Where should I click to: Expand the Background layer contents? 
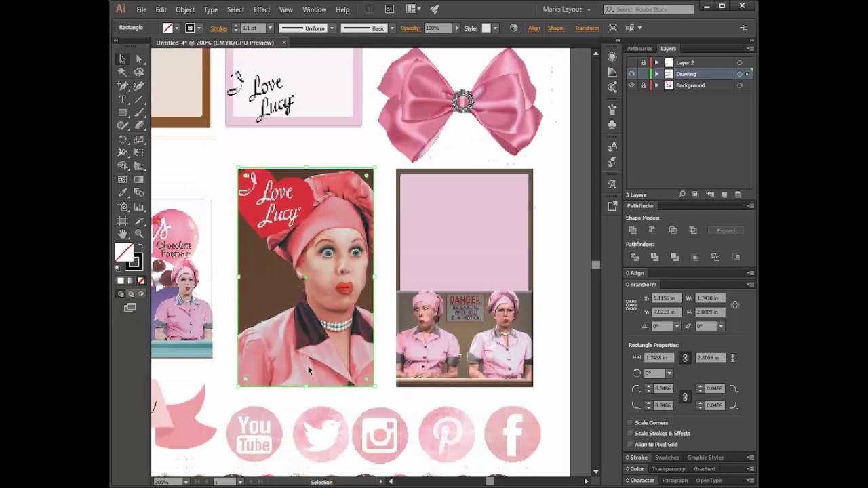pos(656,85)
